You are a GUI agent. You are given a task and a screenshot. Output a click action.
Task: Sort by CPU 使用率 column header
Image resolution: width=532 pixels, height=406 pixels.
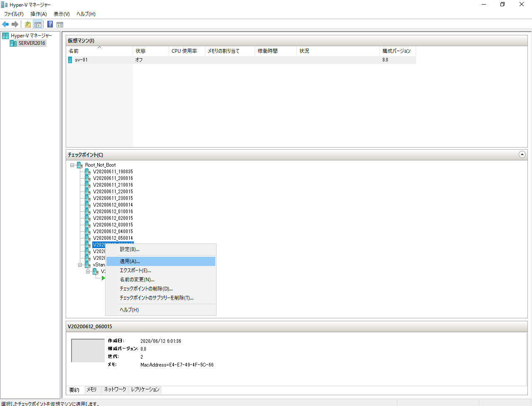[187, 51]
